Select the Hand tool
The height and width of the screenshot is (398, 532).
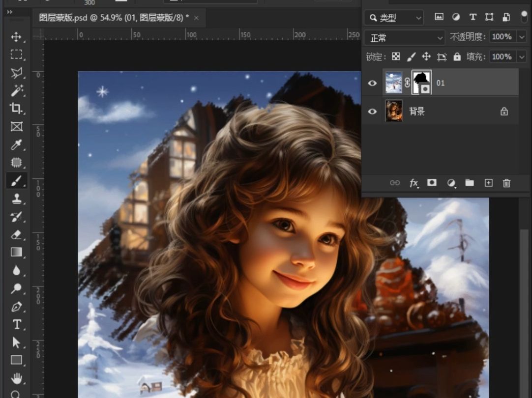(x=16, y=378)
